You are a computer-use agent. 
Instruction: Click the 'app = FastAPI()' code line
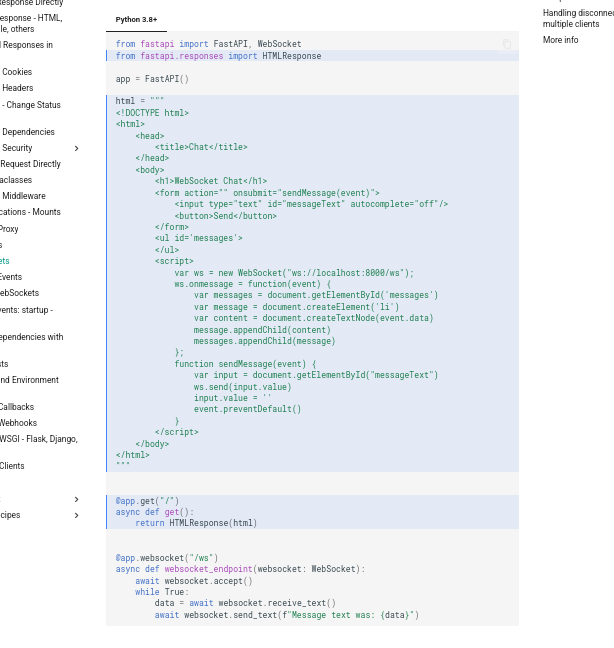point(152,79)
